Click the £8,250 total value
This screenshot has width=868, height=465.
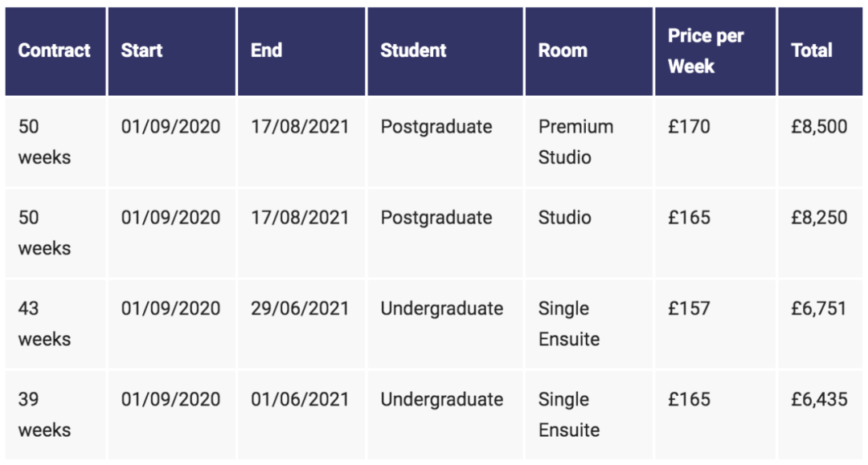[819, 218]
